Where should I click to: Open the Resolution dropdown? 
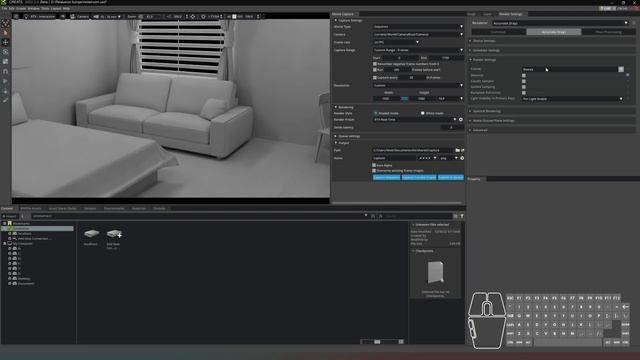point(418,85)
